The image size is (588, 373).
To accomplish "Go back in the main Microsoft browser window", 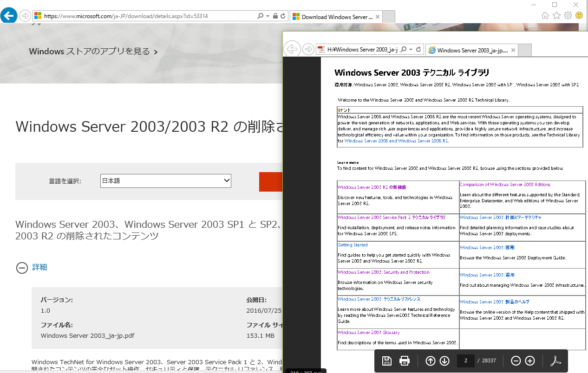I will click(9, 16).
